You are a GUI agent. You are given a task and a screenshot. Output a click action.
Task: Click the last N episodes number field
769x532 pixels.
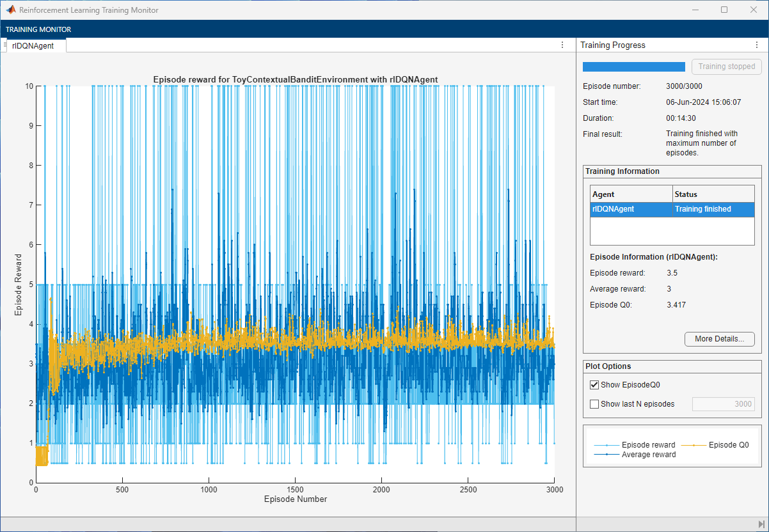(x=723, y=404)
